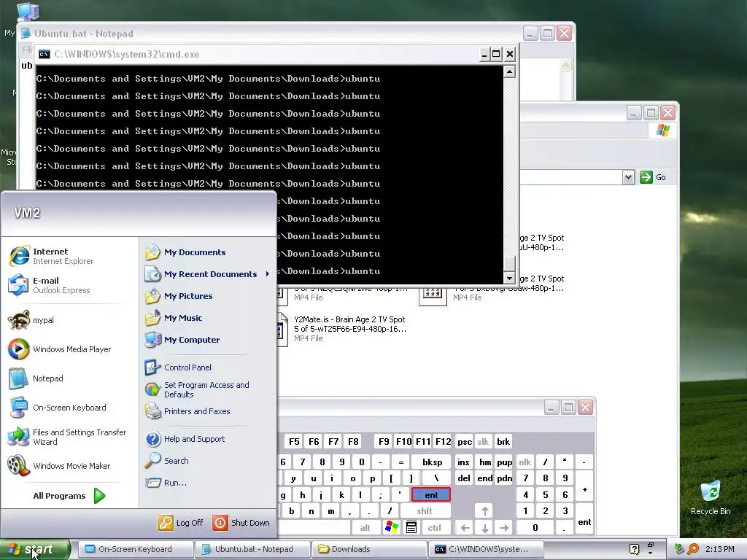Open Internet Explorer from Start menu

(x=52, y=256)
